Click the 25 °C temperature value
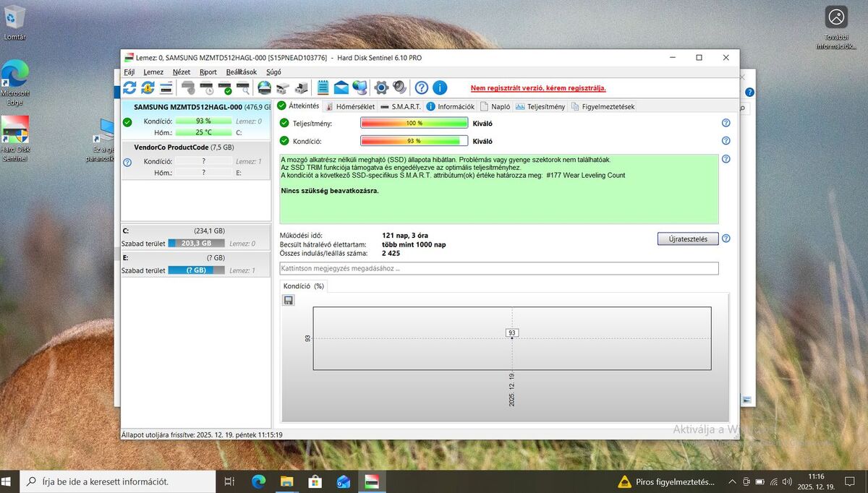This screenshot has height=493, width=868. pos(203,132)
